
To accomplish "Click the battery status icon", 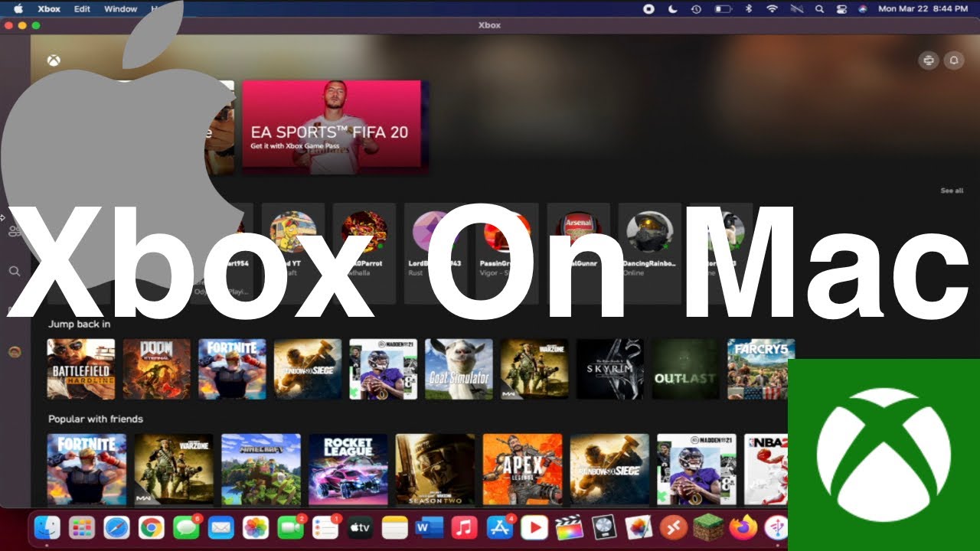I will [x=723, y=9].
